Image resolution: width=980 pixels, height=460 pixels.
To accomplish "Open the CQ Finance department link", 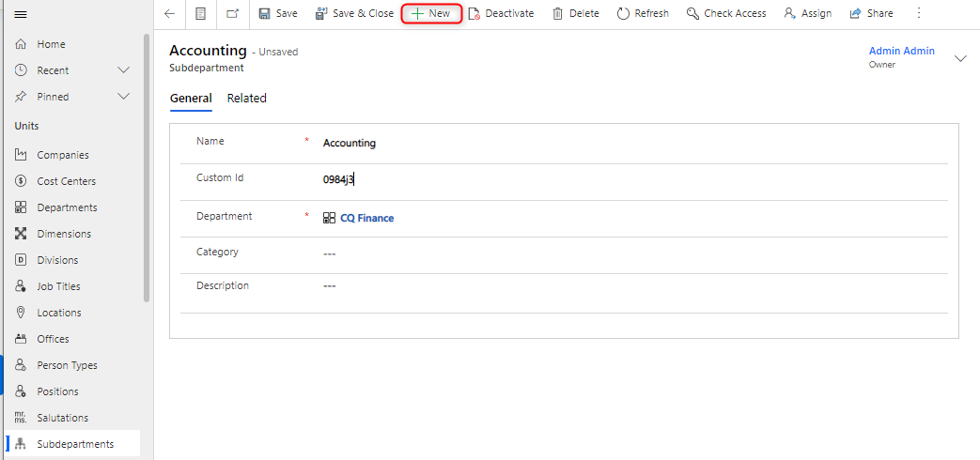I will point(366,218).
